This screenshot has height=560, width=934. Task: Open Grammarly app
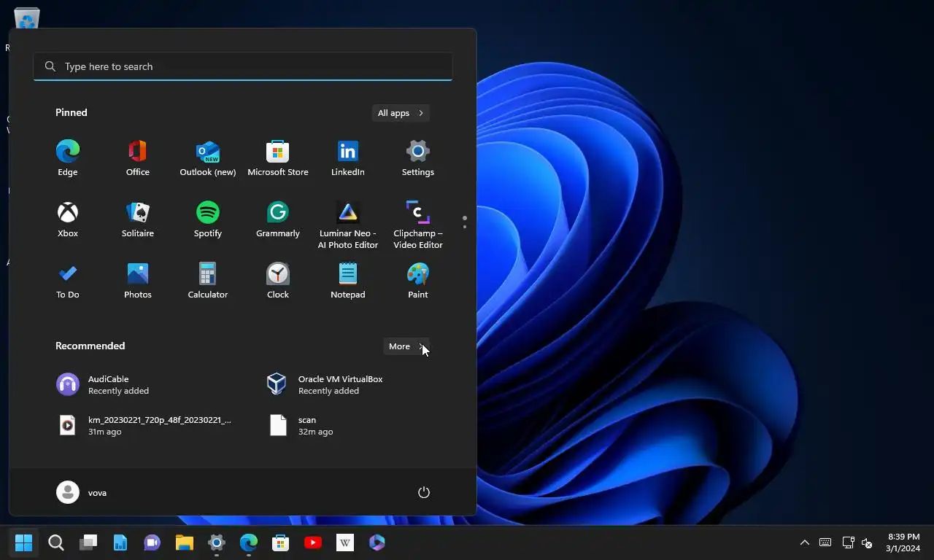tap(278, 219)
